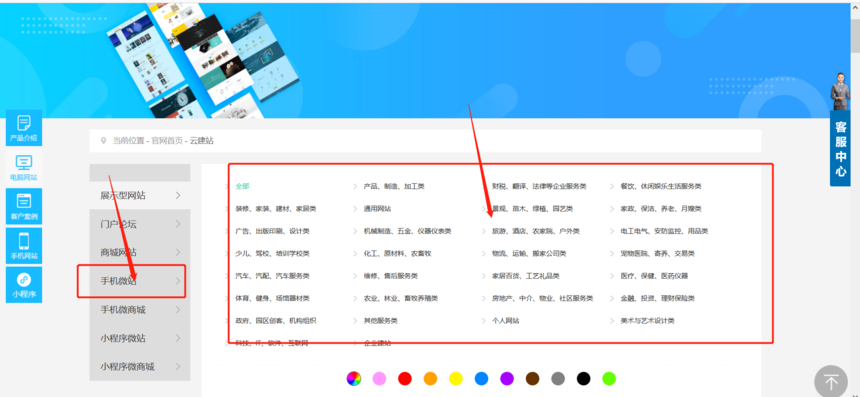860x397 pixels.
Task: Select 手机微商城 in the left menu
Action: 140,309
